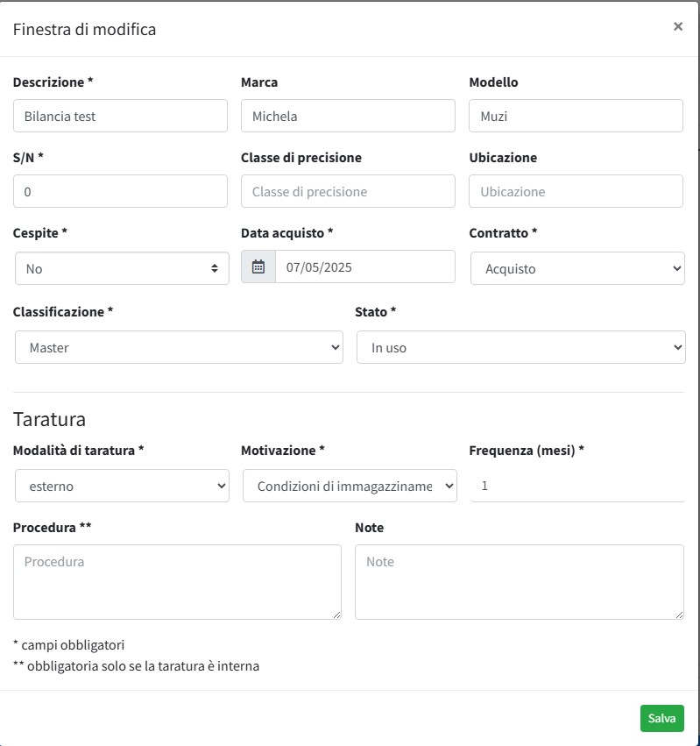Focus the S/N input field
Viewport: 700px width, 746px height.
[x=120, y=191]
